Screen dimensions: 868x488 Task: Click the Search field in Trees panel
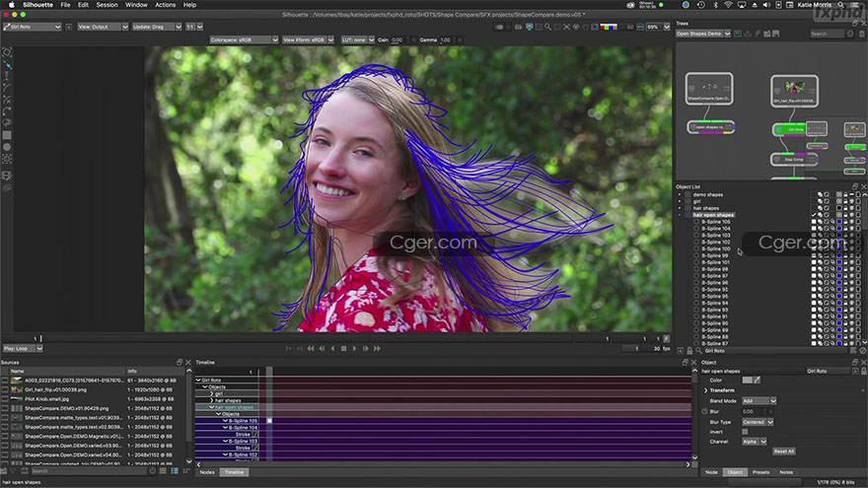[x=827, y=34]
